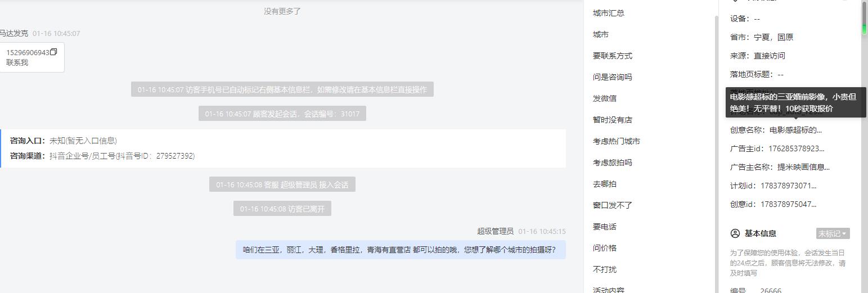This screenshot has height=293, width=868.
Task: Copy the visitor phone number 15296906943
Action: (x=54, y=52)
